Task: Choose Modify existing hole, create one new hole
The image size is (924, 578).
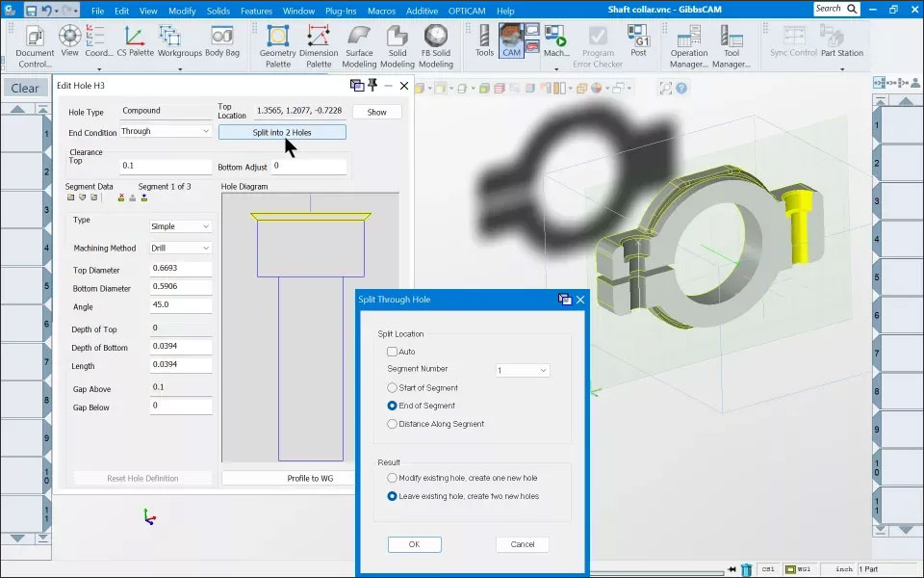Action: (392, 478)
